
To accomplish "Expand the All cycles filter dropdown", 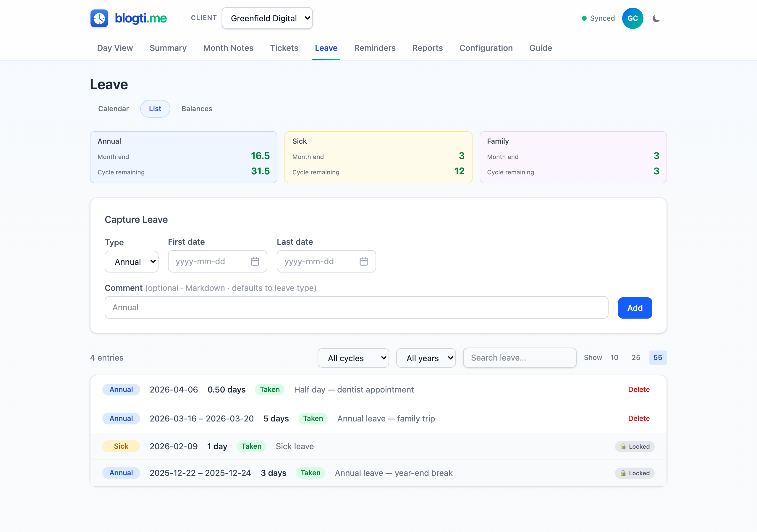I will (353, 358).
